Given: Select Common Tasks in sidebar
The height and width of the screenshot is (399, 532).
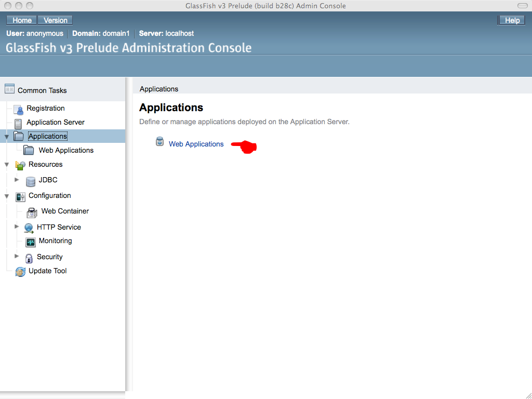Looking at the screenshot, I should point(42,90).
